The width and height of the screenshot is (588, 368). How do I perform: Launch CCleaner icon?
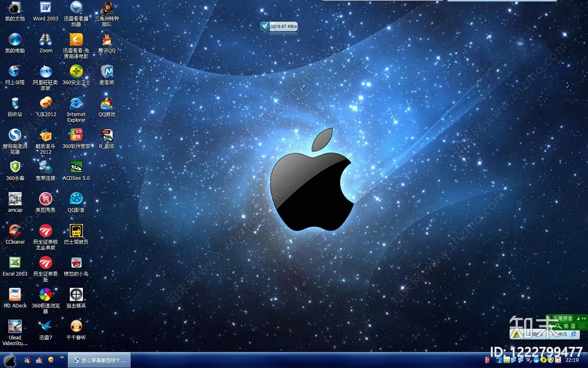(x=15, y=235)
